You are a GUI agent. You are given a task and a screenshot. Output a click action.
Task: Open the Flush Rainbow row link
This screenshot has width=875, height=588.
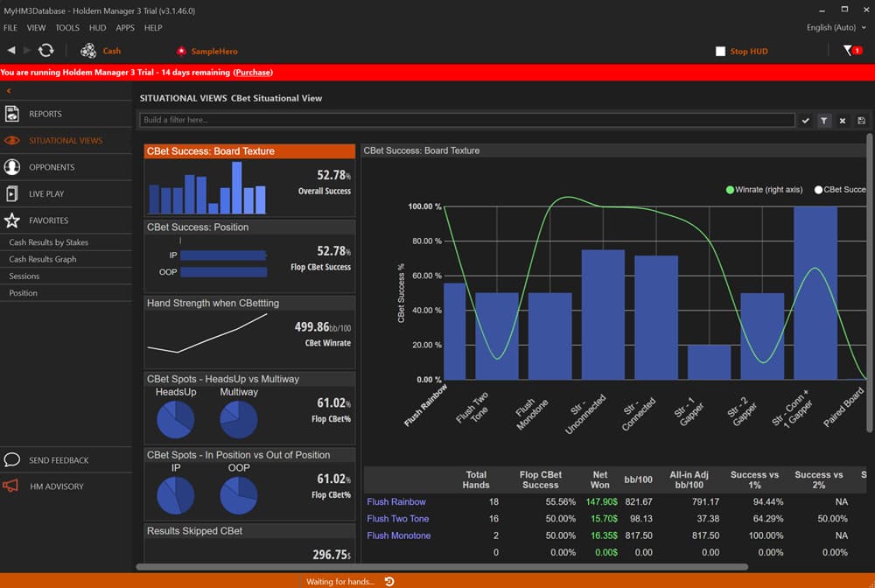coord(397,501)
